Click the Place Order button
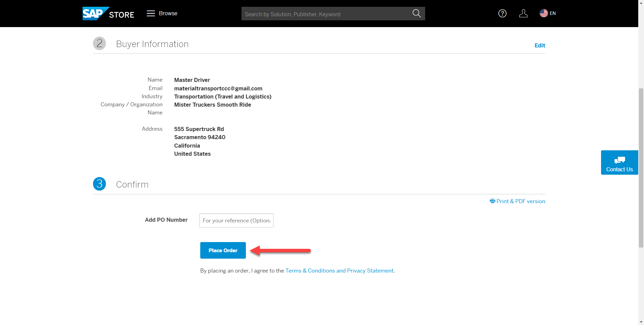 pos(223,251)
